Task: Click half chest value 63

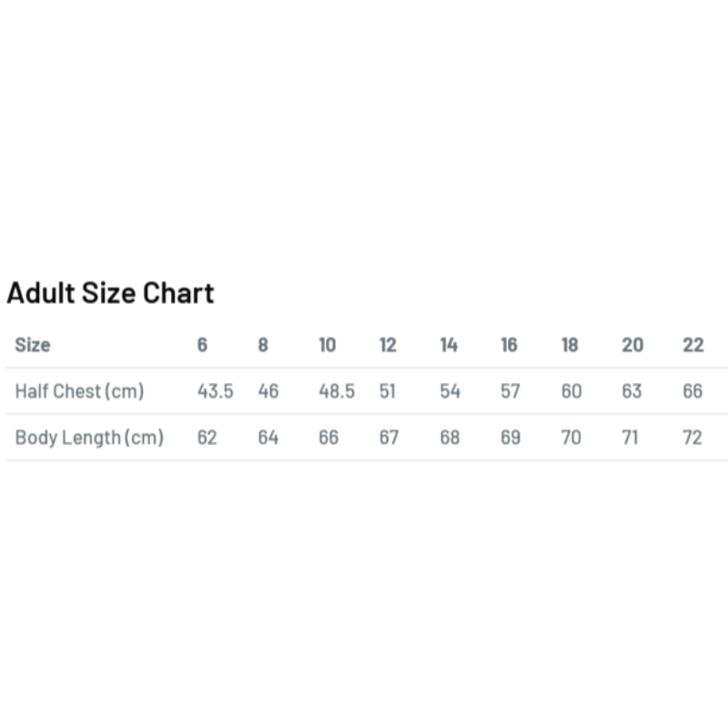Action: point(632,391)
